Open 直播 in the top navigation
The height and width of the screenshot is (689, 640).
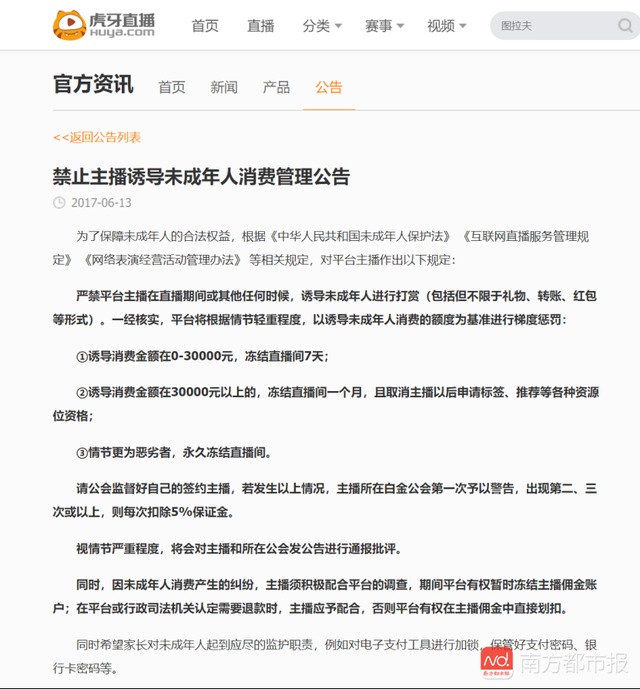pos(261,26)
